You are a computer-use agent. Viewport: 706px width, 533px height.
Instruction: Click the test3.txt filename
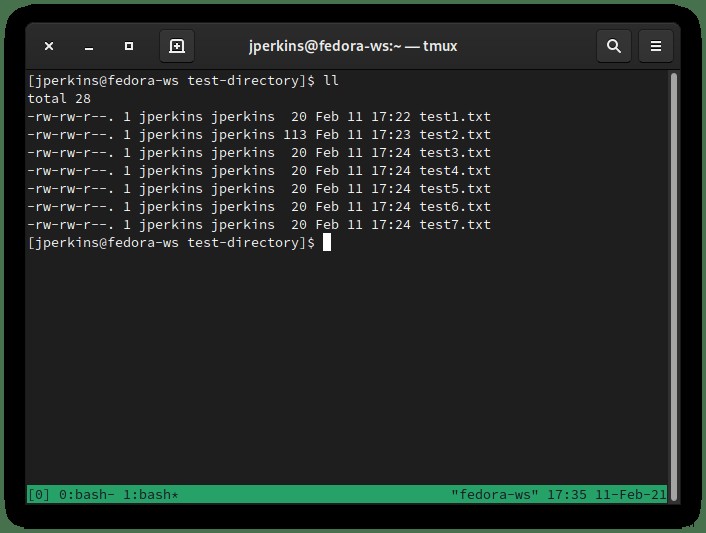coord(455,153)
